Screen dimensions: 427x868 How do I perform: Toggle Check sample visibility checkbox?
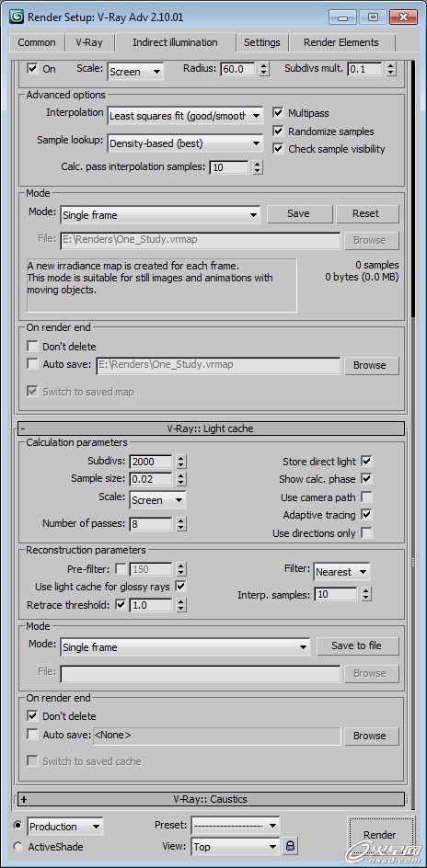click(x=278, y=149)
